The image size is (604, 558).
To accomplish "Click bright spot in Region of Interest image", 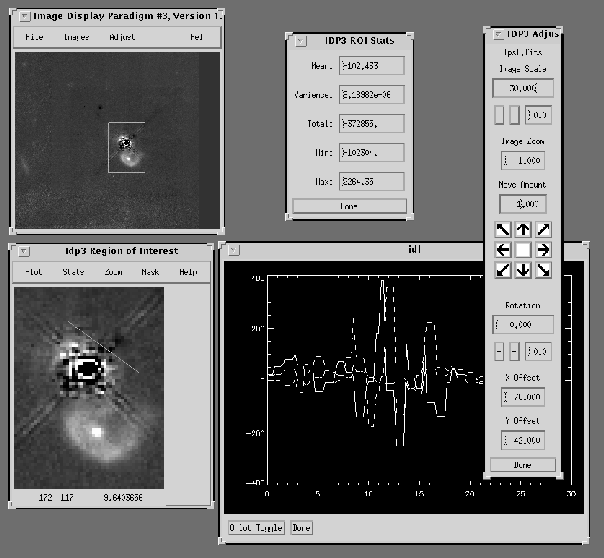I will pos(97,432).
